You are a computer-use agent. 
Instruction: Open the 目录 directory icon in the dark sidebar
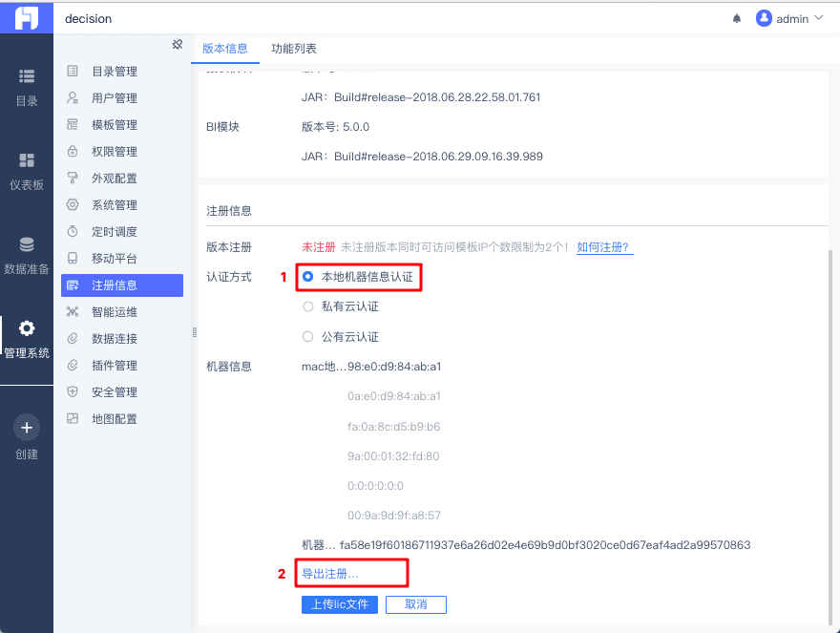point(27,76)
